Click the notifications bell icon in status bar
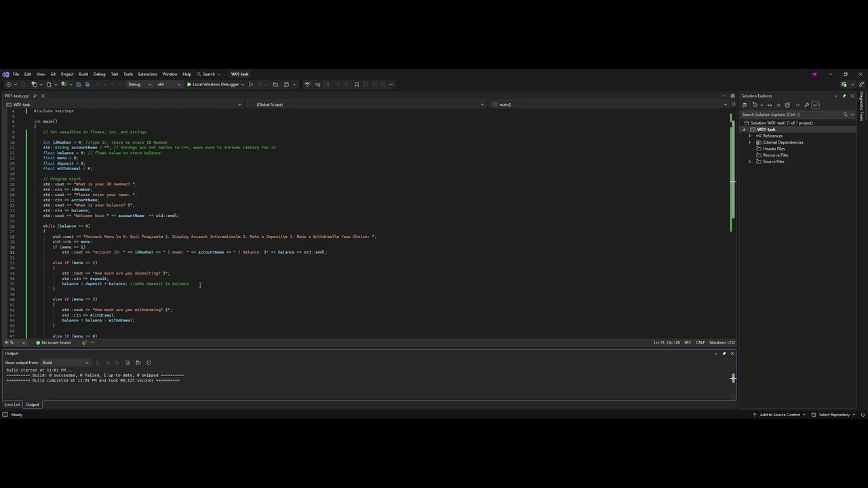The width and height of the screenshot is (868, 488). (863, 415)
